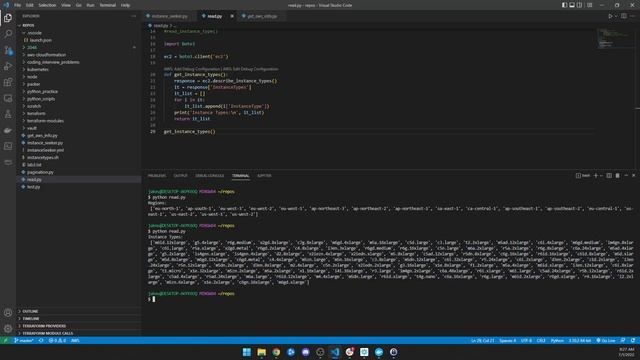Screen dimensions: 640x360
Task: Open the Help menu
Action: coord(125,5)
